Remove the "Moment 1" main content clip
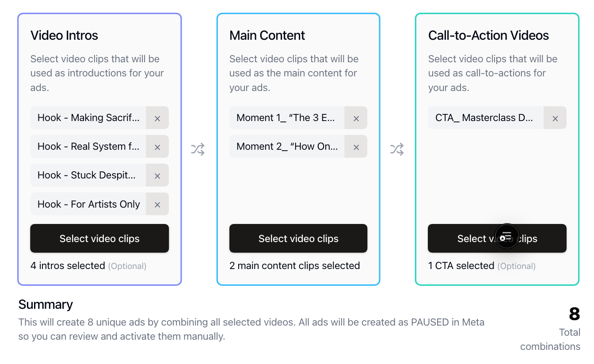The width and height of the screenshot is (594, 364). coord(356,118)
